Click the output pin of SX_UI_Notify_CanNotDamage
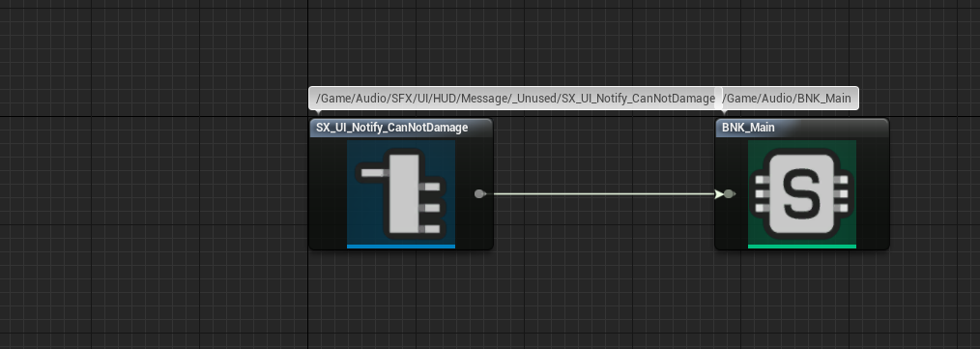Viewport: 980px width, 349px height. 479,194
